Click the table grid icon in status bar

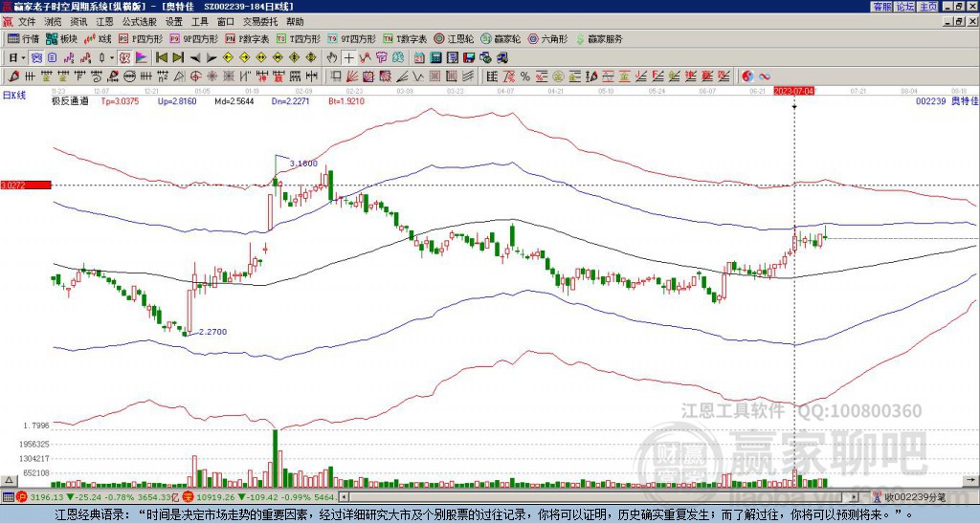pyautogui.click(x=8, y=497)
